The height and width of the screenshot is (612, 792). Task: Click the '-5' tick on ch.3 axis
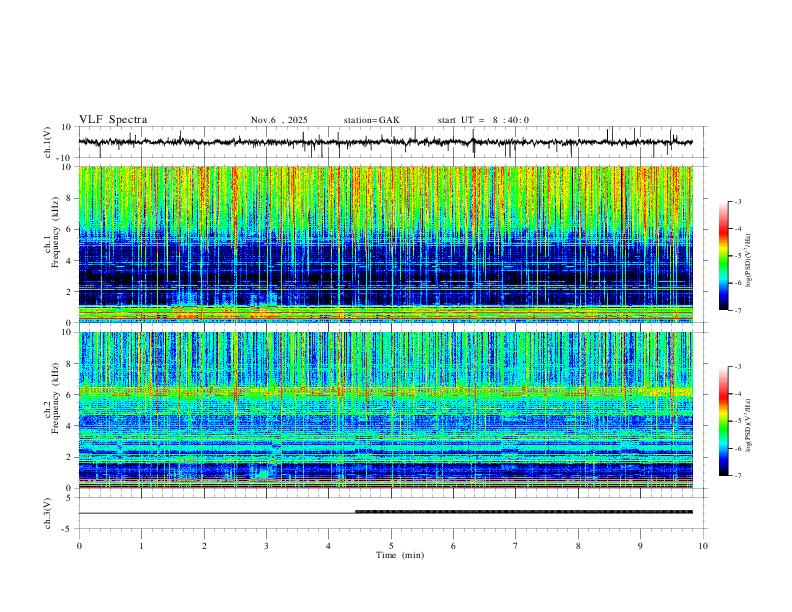(68, 529)
